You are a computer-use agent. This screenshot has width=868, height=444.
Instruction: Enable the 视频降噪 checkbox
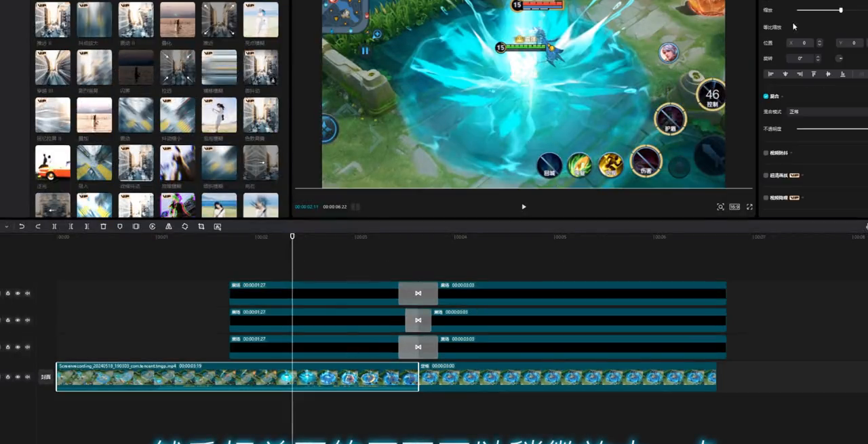coord(766,198)
